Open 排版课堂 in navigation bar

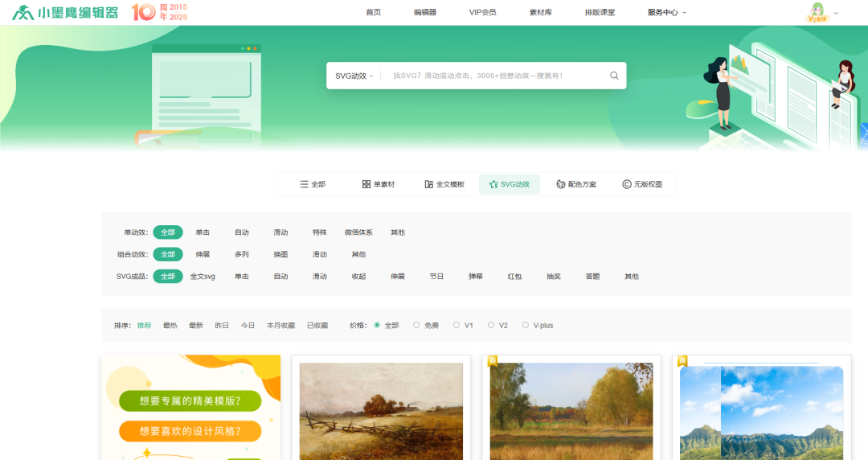click(x=600, y=12)
